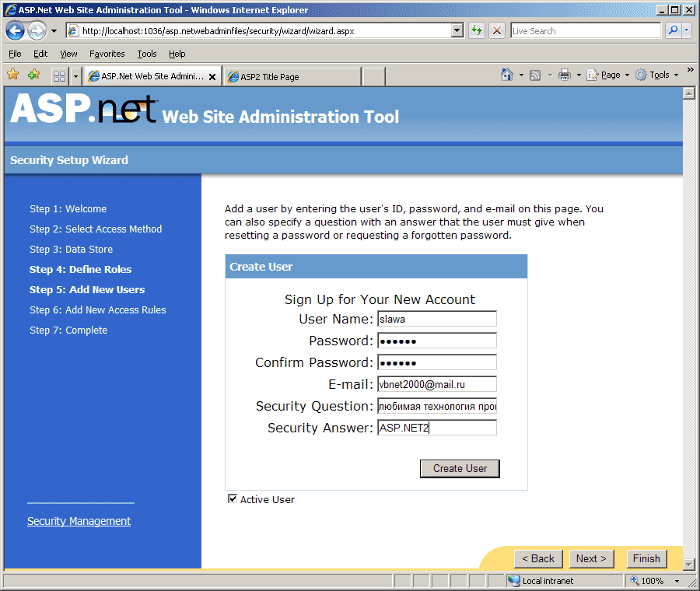Click the E-mail field
Viewport: 700px width, 591px height.
tap(437, 384)
